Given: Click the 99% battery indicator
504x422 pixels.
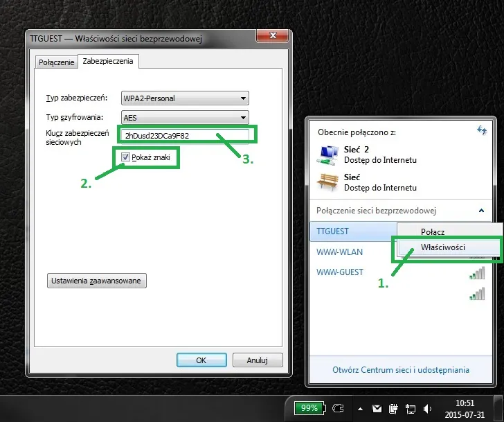Looking at the screenshot, I should 309,408.
